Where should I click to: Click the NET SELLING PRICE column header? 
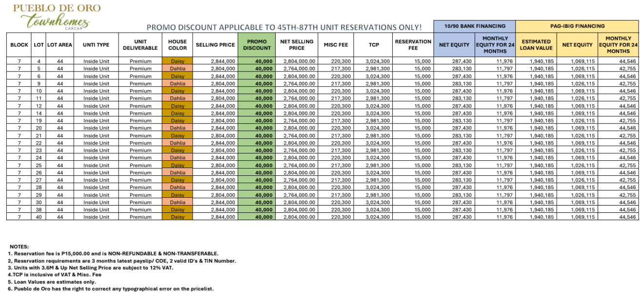click(x=297, y=45)
